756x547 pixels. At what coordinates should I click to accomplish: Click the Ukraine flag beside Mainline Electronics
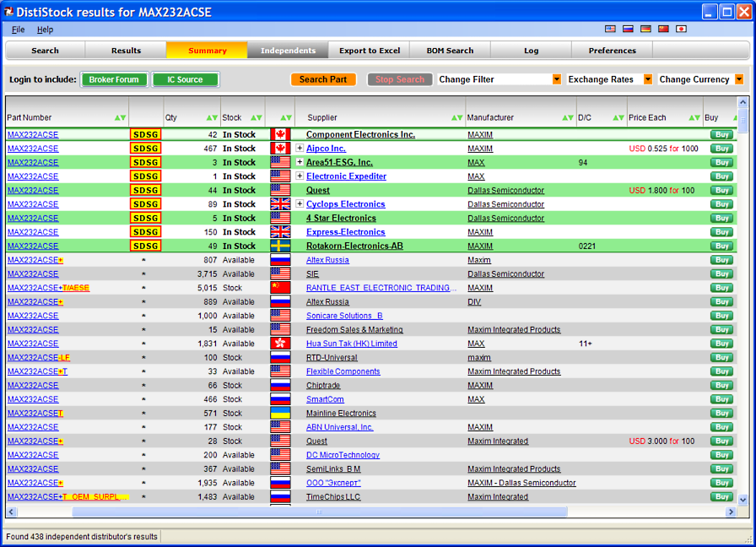click(280, 414)
